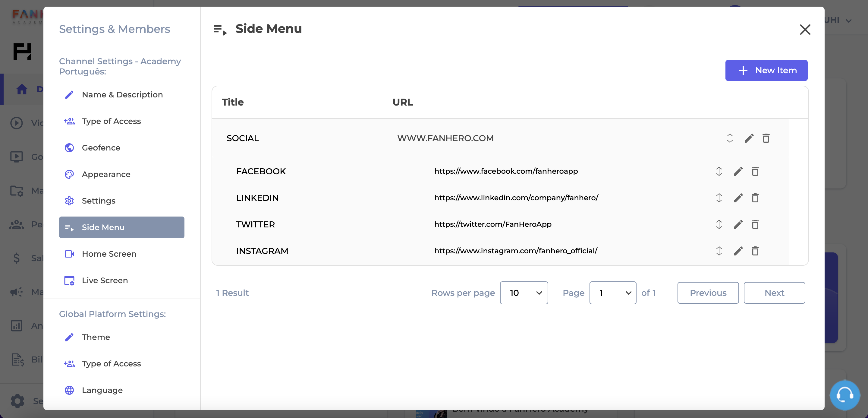Click reorder arrows on LINKEDIN row
Image resolution: width=868 pixels, height=418 pixels.
(x=719, y=198)
